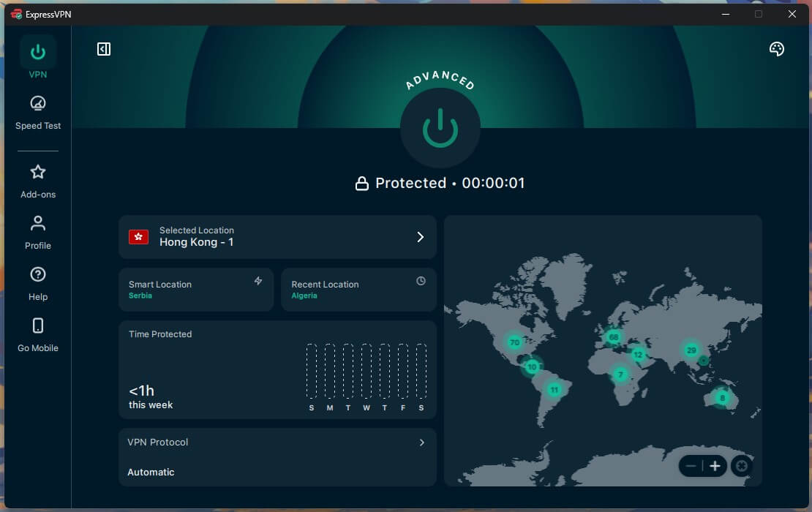
Task: Expand the VPN Protocol chevron
Action: coord(421,442)
